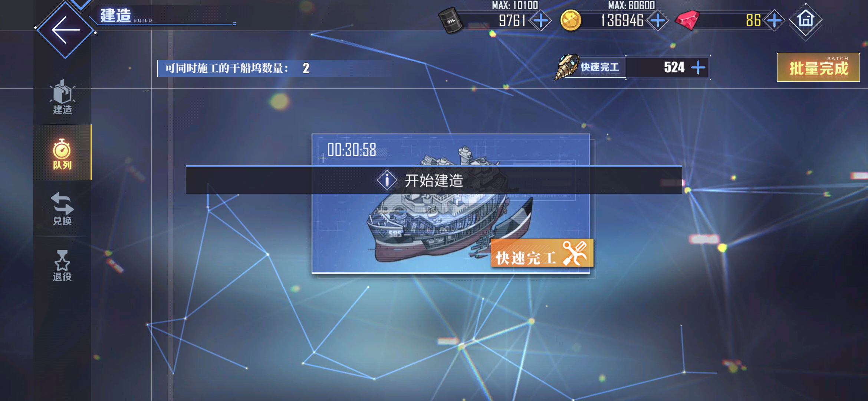The width and height of the screenshot is (868, 401).
Task: Select the ship under construction card
Action: tap(451, 203)
